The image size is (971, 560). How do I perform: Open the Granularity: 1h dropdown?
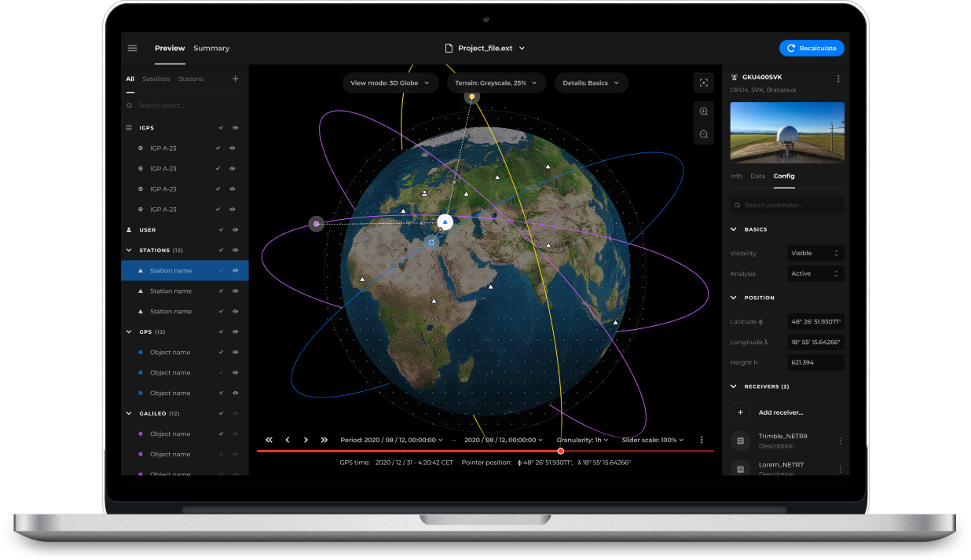583,440
